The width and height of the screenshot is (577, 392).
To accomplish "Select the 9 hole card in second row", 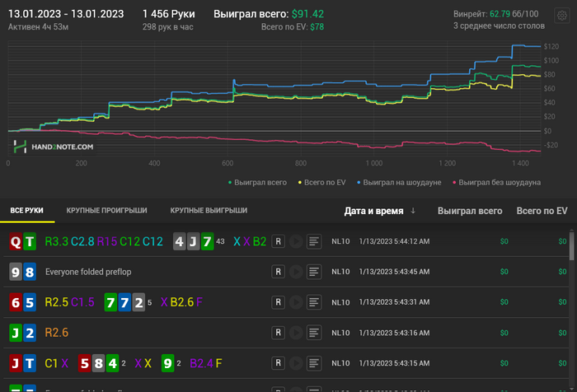I will (x=16, y=272).
